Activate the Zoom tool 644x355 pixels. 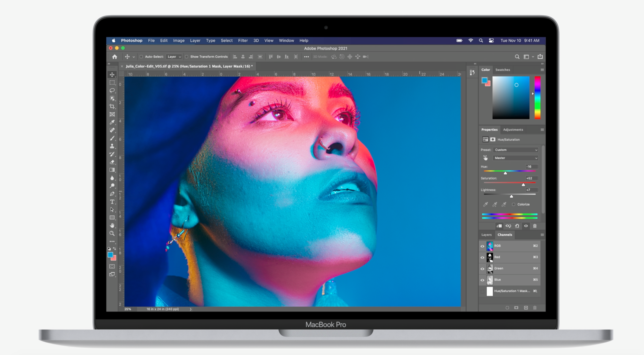coord(112,233)
